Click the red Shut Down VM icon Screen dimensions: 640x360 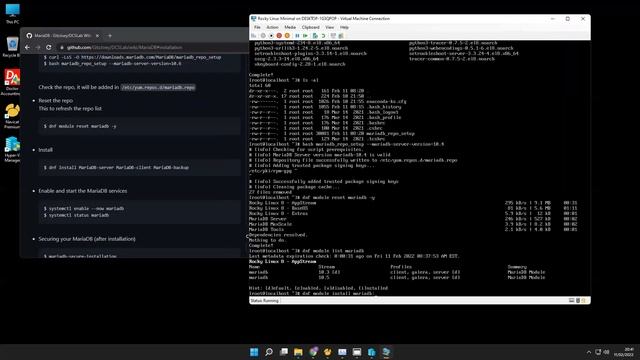point(279,36)
